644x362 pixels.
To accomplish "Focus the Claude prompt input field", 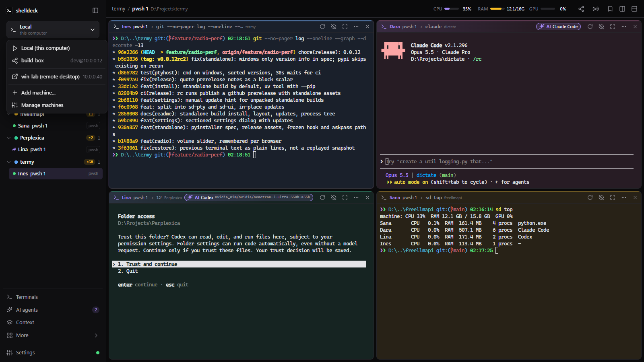I will coord(507,162).
